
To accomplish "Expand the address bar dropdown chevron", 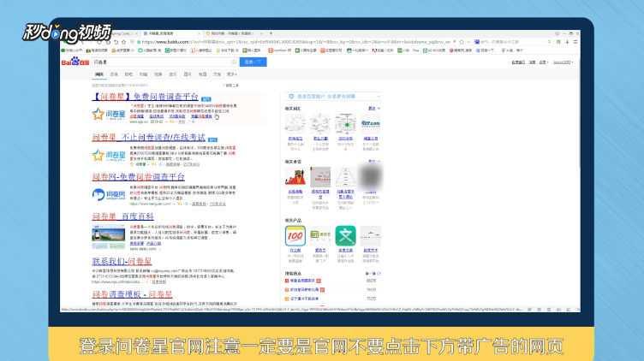I will pyautogui.click(x=468, y=42).
